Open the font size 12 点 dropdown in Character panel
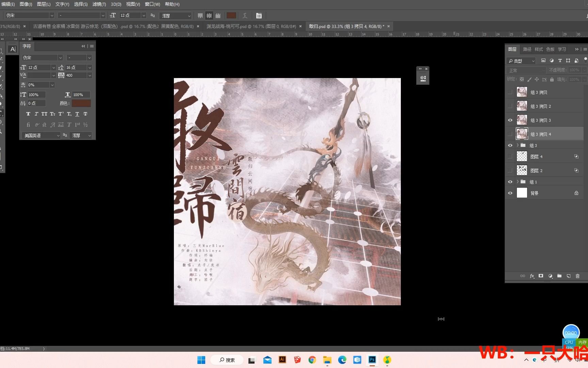 53,67
